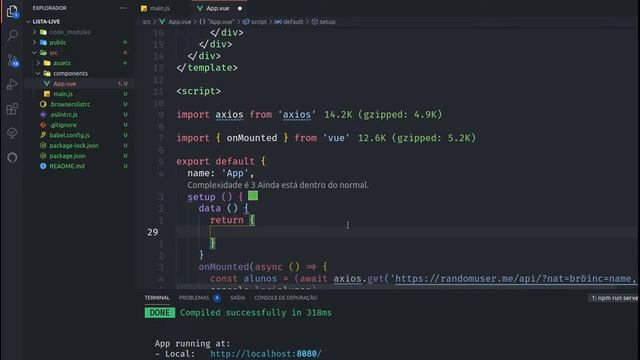Screen dimensions: 640x360
Task: Click the 14.2K gzipped import cost hint
Action: click(383, 115)
